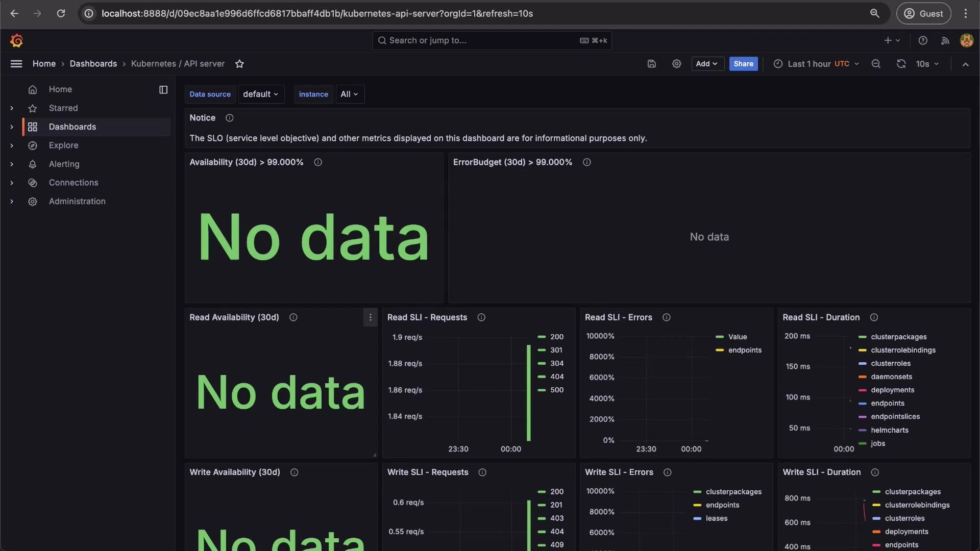
Task: Reload the browser page
Action: (x=61, y=14)
